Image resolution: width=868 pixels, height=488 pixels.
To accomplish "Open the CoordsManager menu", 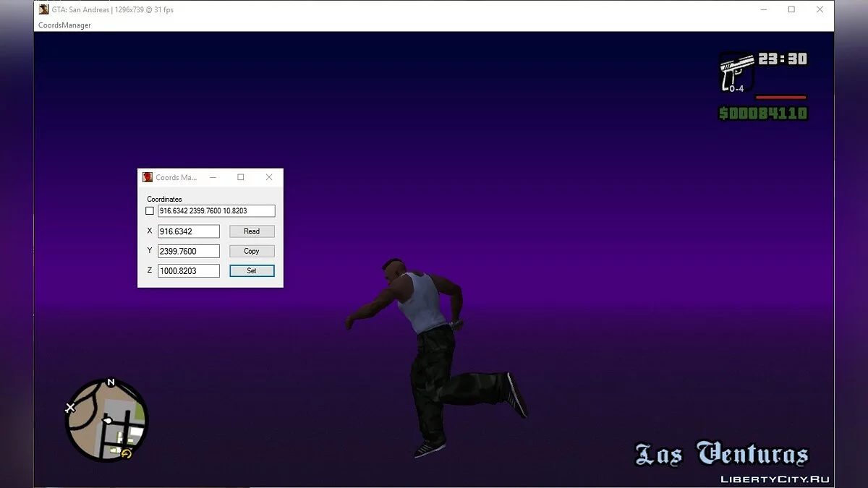I will click(x=64, y=25).
